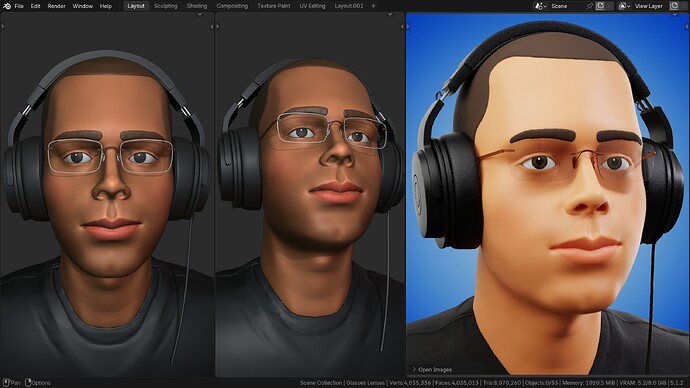Open the Window menu

click(82, 6)
